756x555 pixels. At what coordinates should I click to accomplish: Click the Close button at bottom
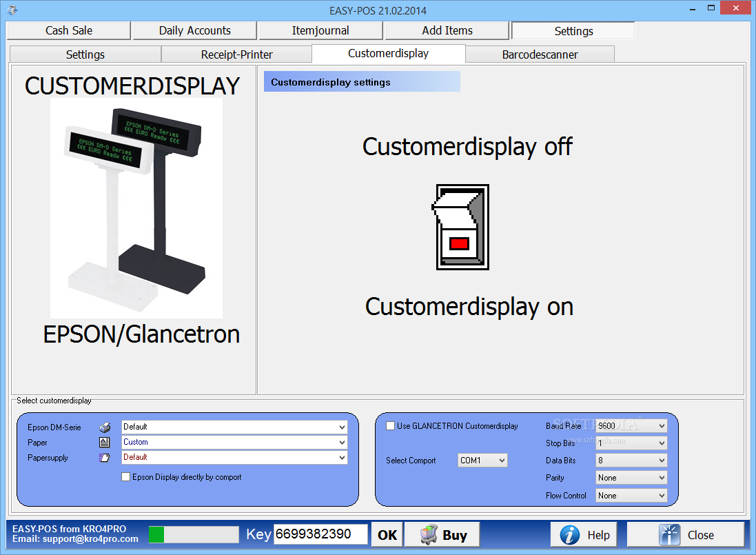(686, 535)
